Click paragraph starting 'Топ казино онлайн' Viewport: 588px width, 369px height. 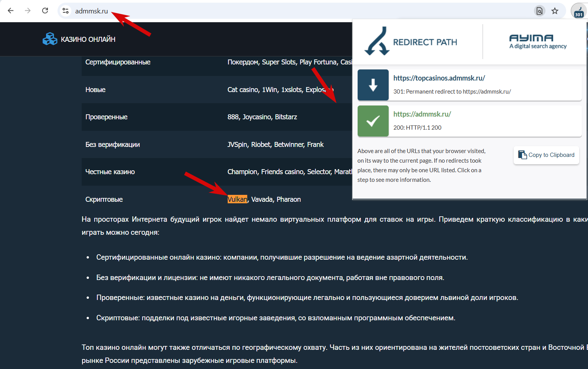[x=334, y=354]
